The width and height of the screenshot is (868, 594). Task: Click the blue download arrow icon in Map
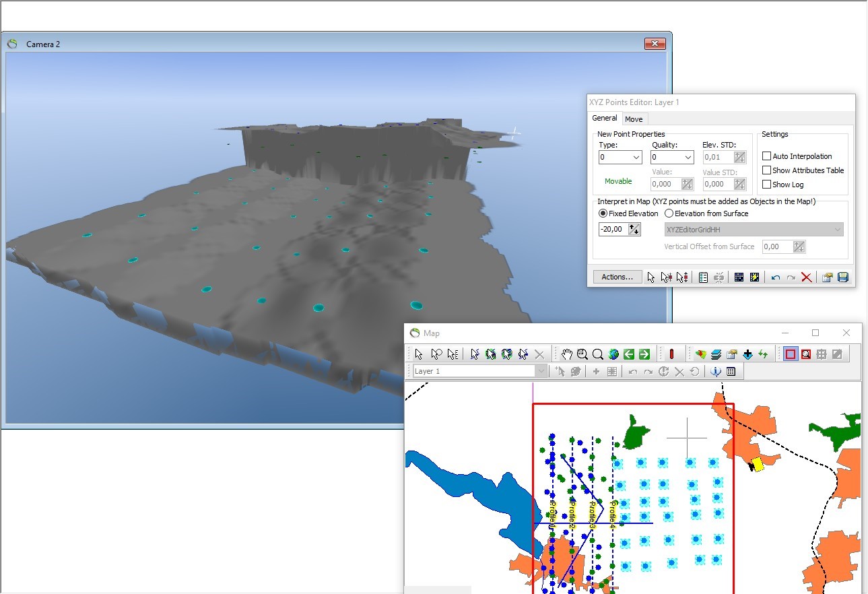[x=747, y=354]
